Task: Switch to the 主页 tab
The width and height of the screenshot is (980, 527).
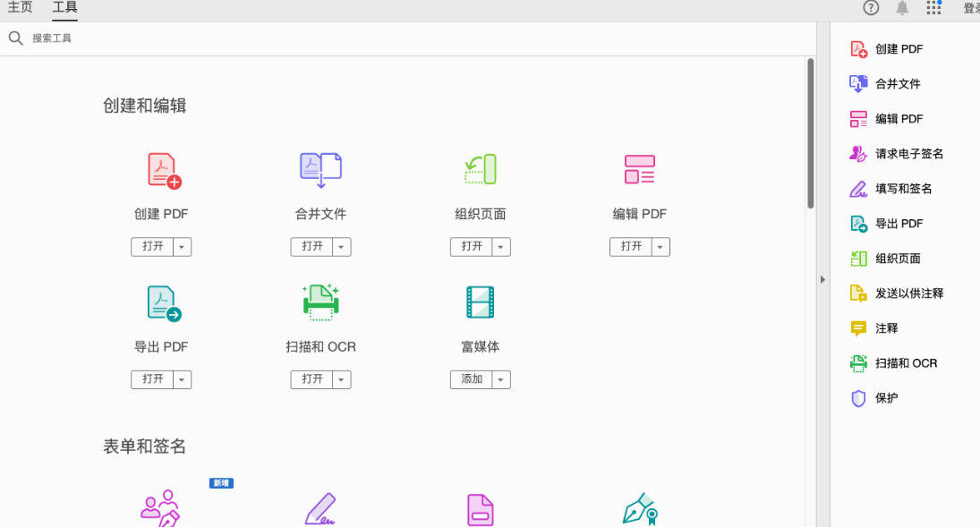Action: (20, 8)
